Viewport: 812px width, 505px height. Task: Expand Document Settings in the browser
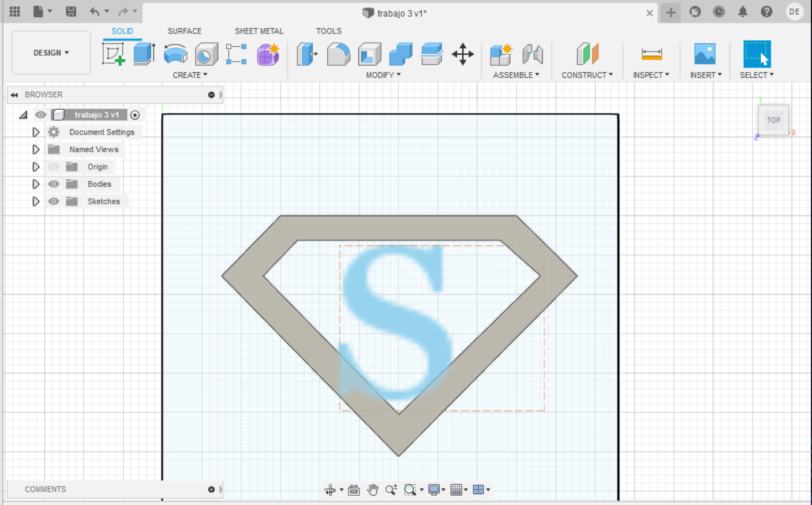point(36,132)
